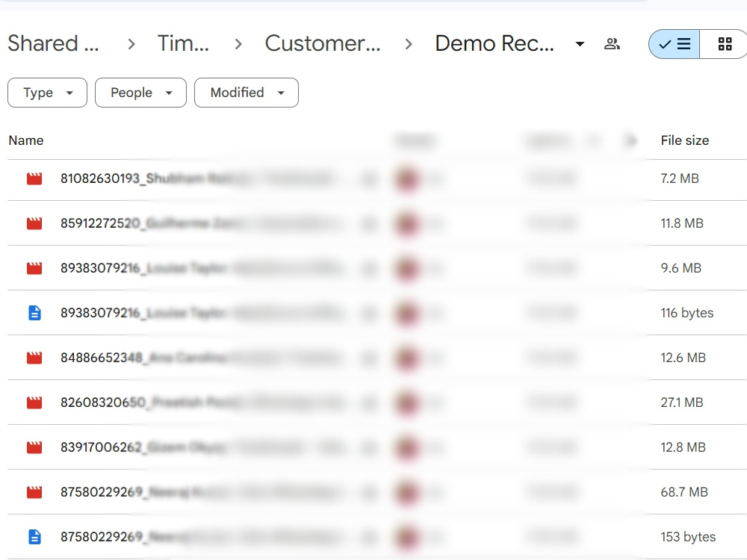The width and height of the screenshot is (747, 560).
Task: Click video icon of 84886652348 file
Action: pyautogui.click(x=34, y=358)
